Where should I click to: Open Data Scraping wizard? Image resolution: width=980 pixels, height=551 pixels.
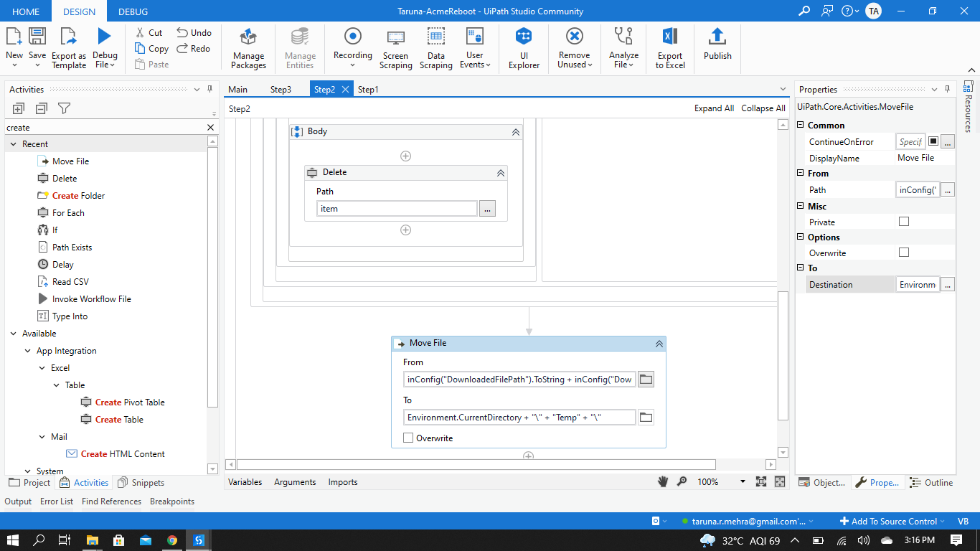point(436,49)
